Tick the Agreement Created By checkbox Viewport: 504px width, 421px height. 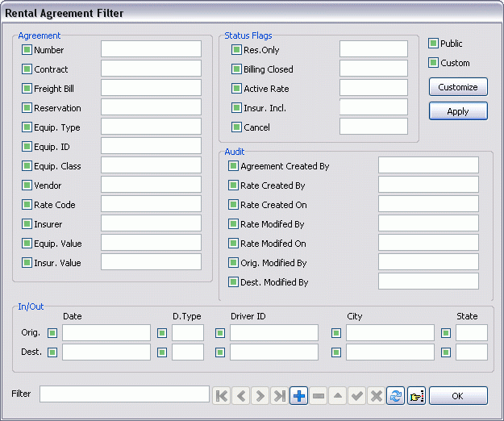[x=233, y=166]
